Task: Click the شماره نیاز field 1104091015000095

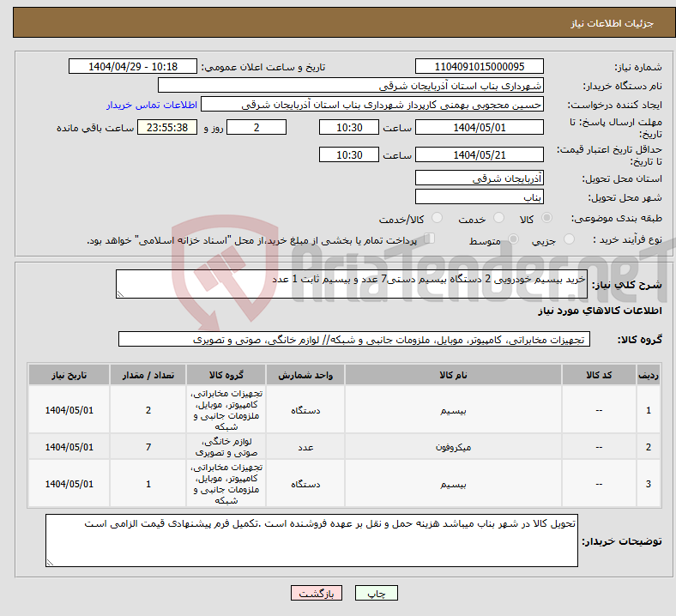Action: click(479, 66)
